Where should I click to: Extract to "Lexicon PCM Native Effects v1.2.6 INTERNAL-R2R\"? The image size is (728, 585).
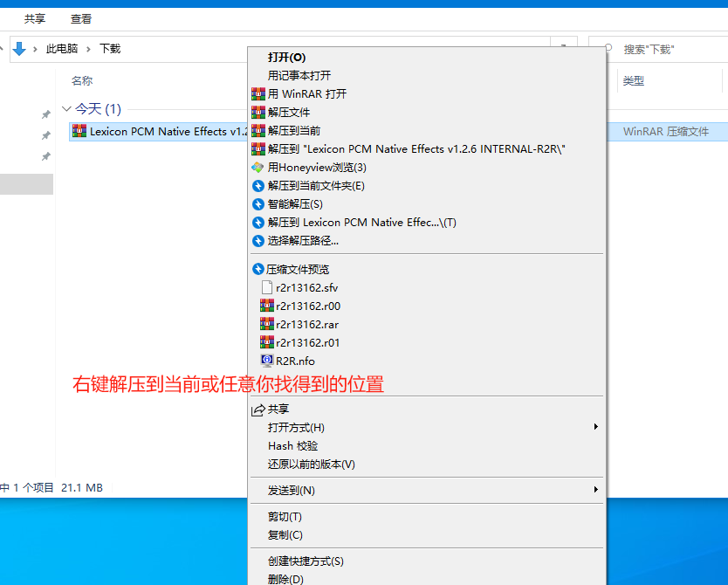pos(427,149)
